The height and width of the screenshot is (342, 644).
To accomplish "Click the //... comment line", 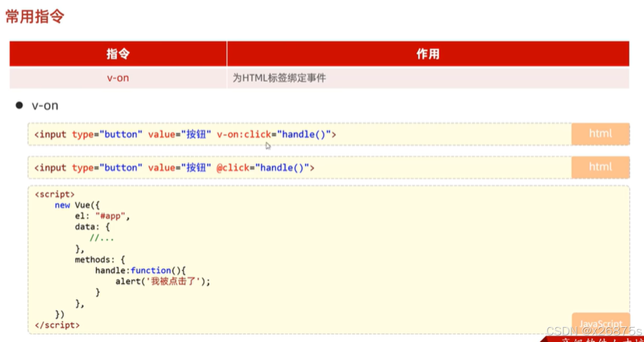I will [x=102, y=238].
